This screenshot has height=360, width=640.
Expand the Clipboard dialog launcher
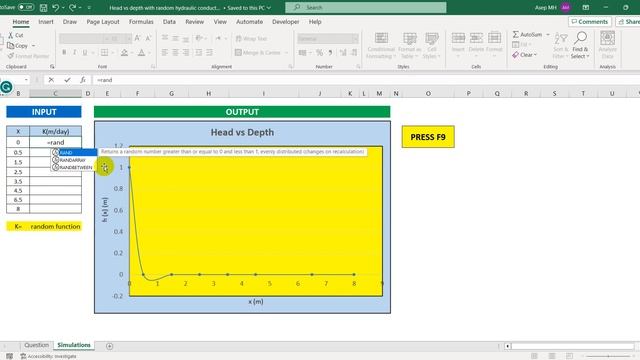[52, 67]
